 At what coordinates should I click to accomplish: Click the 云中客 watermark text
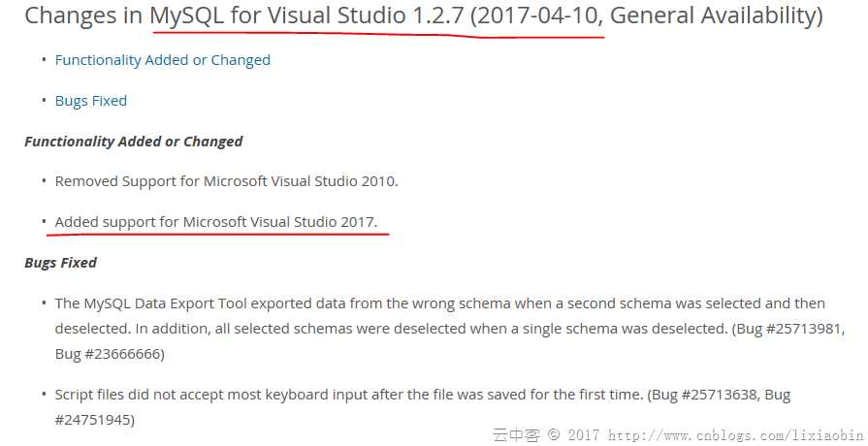point(516,435)
